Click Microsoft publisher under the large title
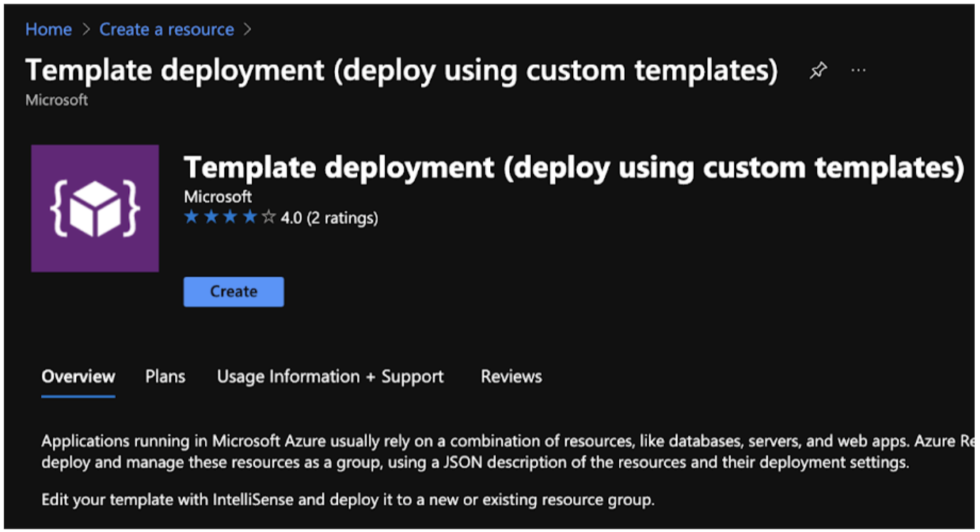The image size is (980, 532). [218, 197]
